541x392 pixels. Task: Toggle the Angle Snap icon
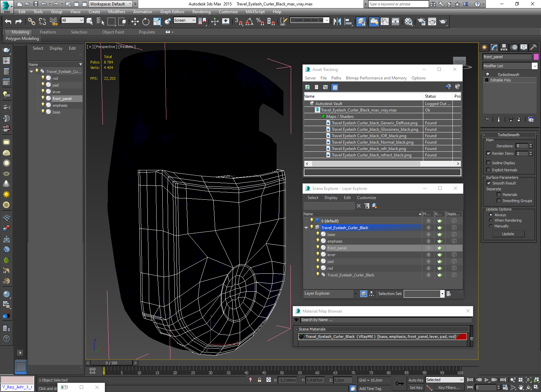coord(250,22)
